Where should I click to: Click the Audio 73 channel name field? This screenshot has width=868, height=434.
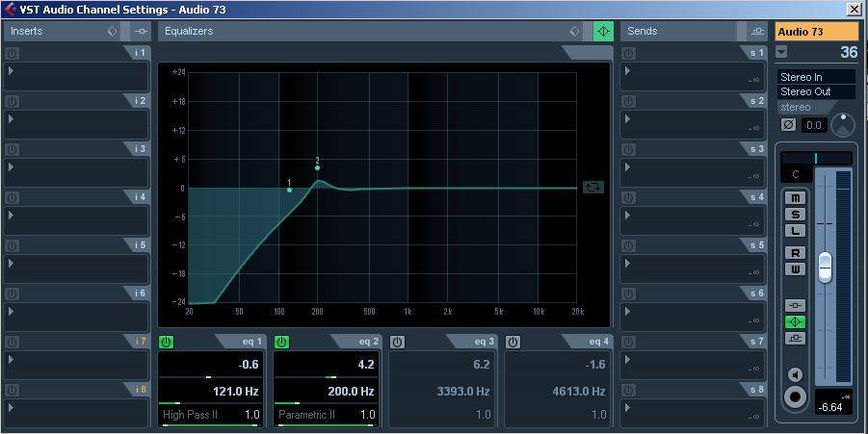tap(817, 32)
